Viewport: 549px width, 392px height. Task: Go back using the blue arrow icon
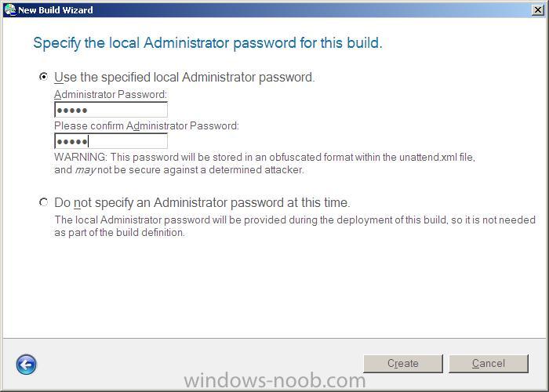26,365
